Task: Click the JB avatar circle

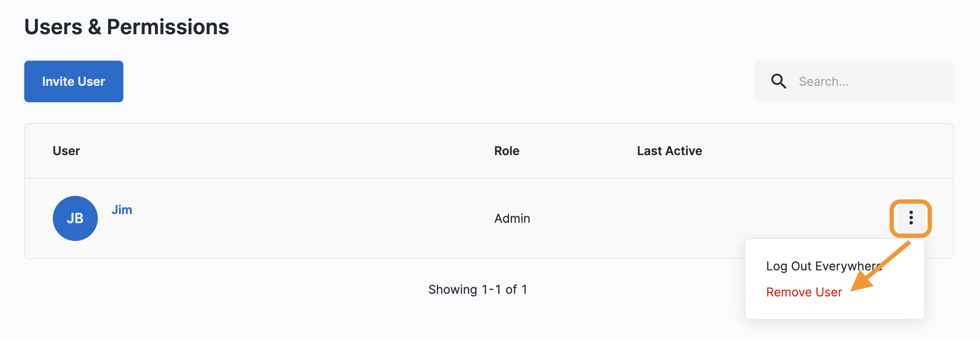Action: click(75, 218)
